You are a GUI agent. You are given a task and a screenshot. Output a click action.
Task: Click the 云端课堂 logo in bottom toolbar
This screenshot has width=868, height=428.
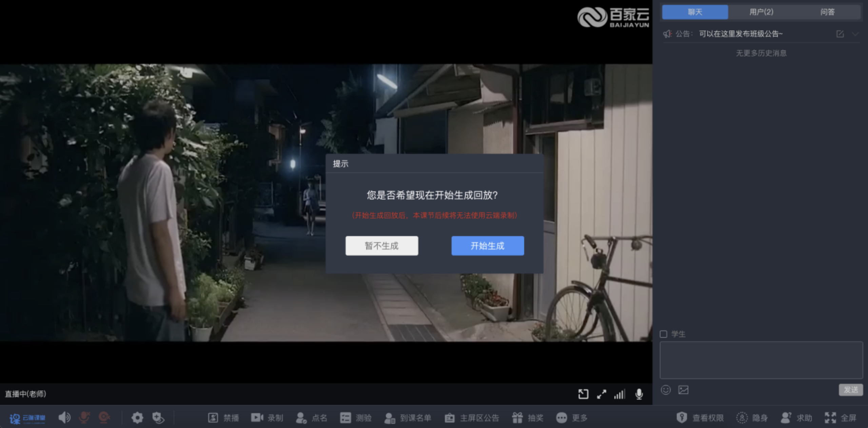coord(27,418)
